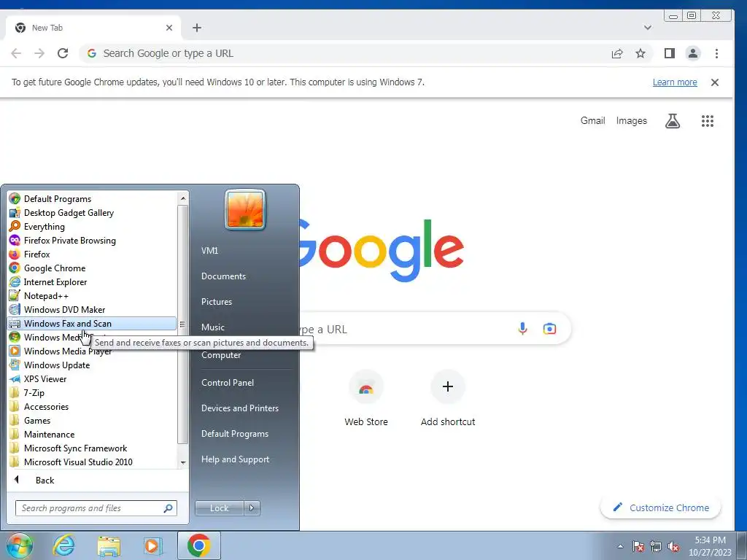Open Documents from Start menu

click(223, 276)
